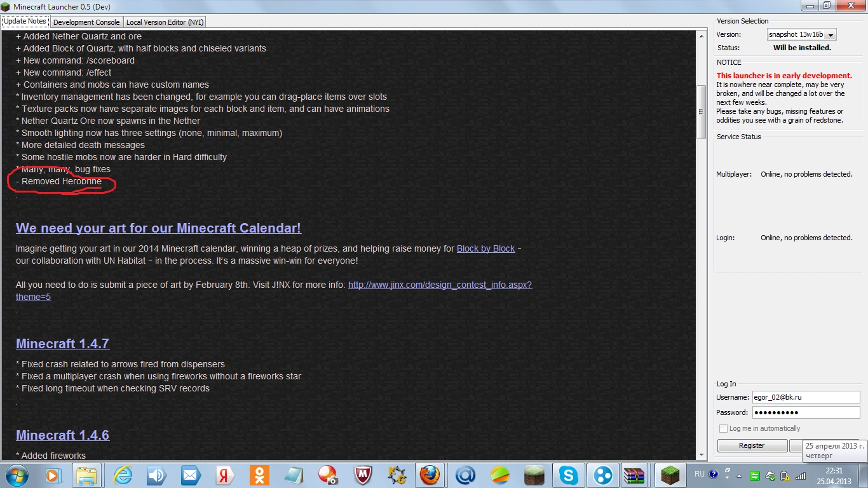Click the Username input field
The height and width of the screenshot is (488, 868).
tap(806, 397)
